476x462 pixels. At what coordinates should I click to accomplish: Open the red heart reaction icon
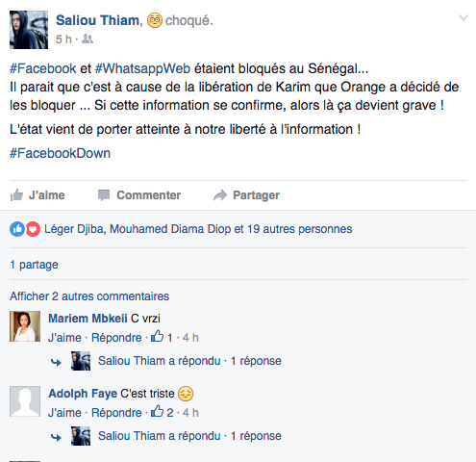point(33,229)
